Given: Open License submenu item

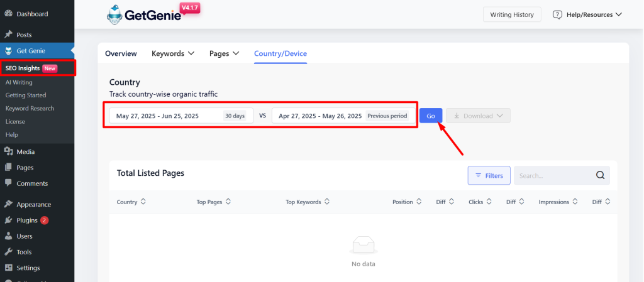Looking at the screenshot, I should (x=15, y=121).
